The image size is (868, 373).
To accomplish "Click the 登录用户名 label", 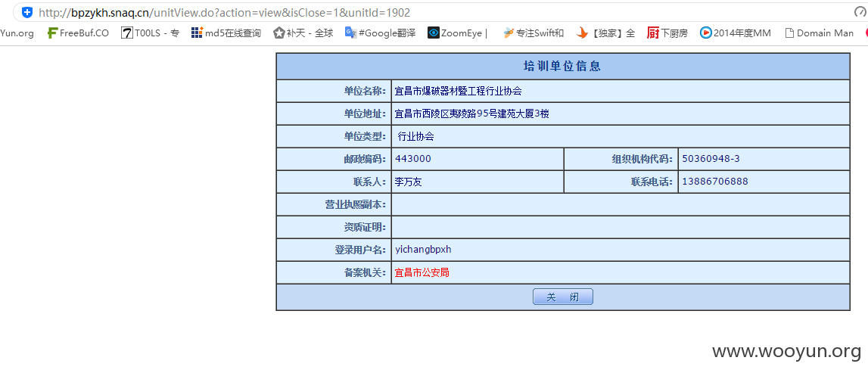I will 360,250.
